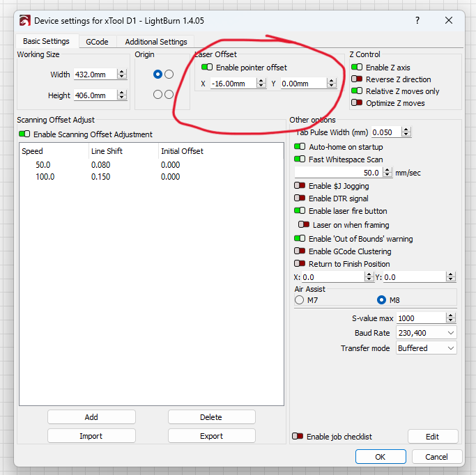Click the Export button
476x475 pixels.
pos(211,436)
